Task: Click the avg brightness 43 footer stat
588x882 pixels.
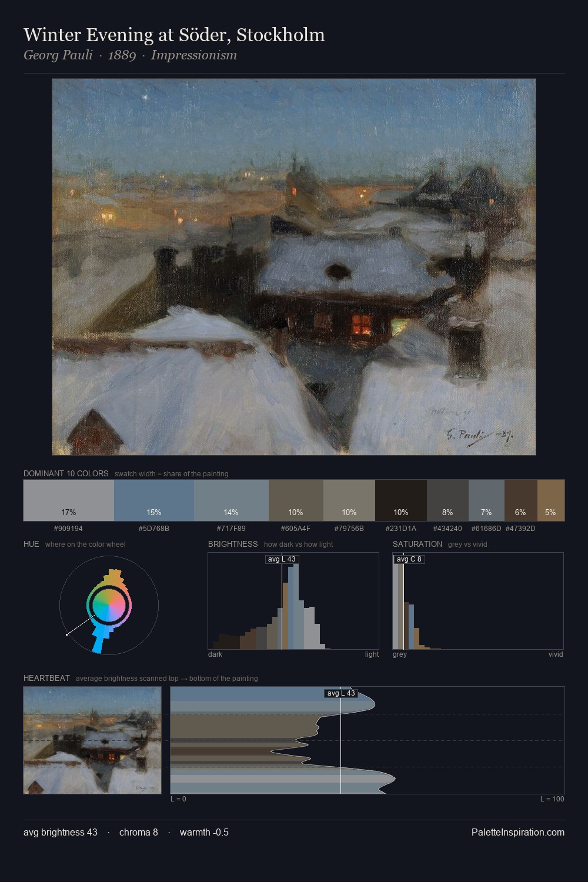Action: (61, 833)
